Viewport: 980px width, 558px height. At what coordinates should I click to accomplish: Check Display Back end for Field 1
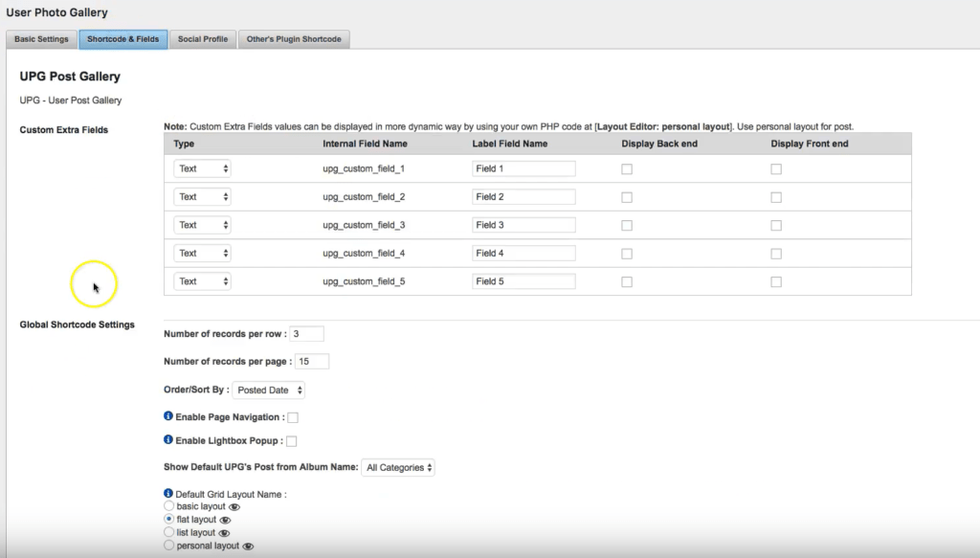click(x=627, y=169)
